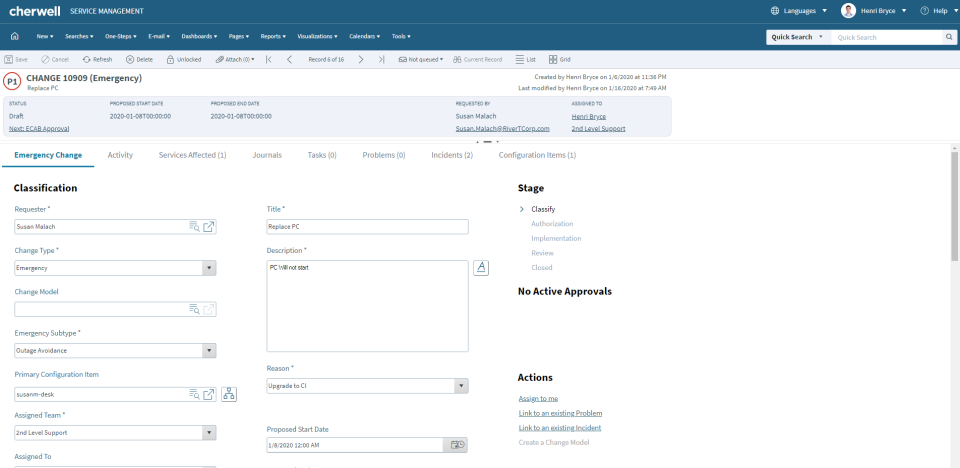Screen dimensions: 960x468
Task: Click the Quick Search magnifier button
Action: 948,37
